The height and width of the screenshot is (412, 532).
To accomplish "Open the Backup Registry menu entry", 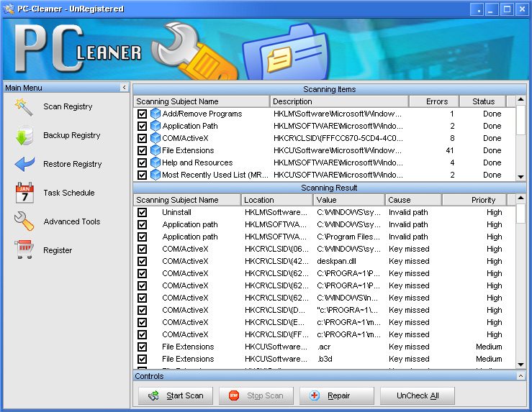I will tap(71, 135).
